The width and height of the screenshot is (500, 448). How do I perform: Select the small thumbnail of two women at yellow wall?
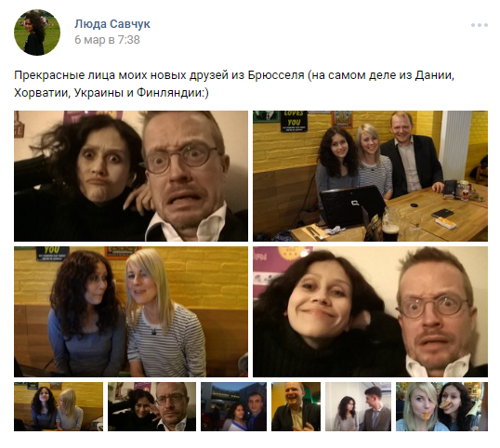point(59,406)
